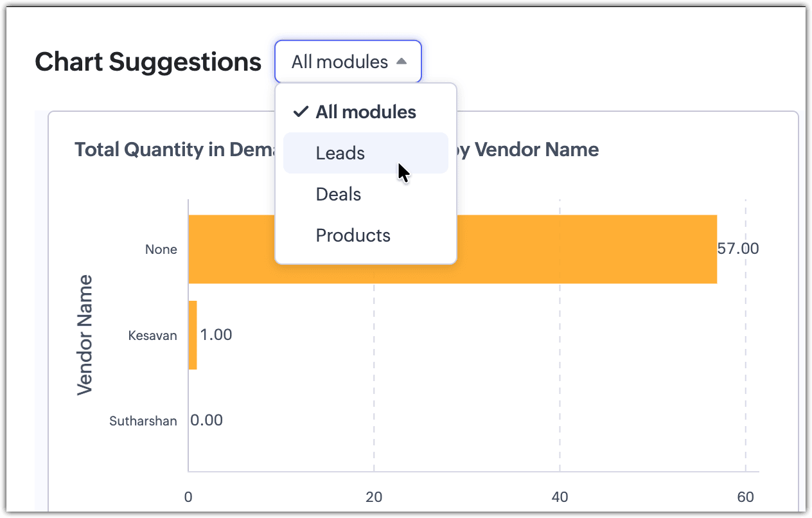Click the Chart Suggestions heading
The image size is (812, 518).
tap(148, 62)
